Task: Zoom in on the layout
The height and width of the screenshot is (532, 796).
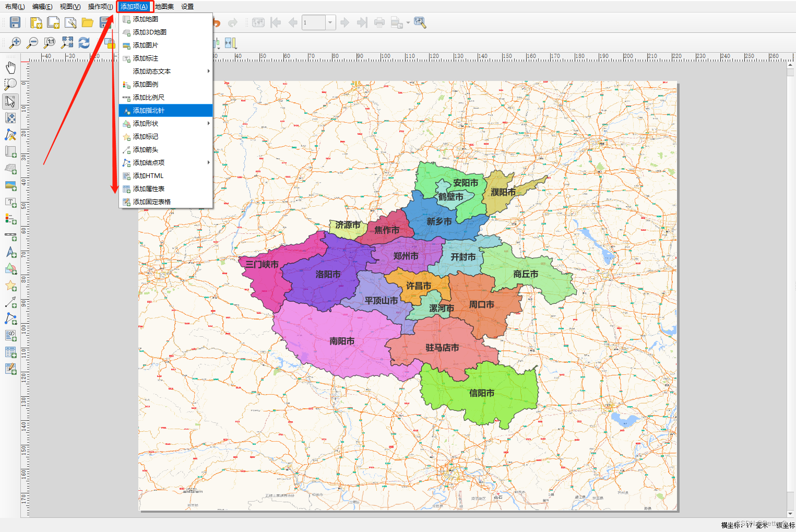Action: tap(15, 43)
